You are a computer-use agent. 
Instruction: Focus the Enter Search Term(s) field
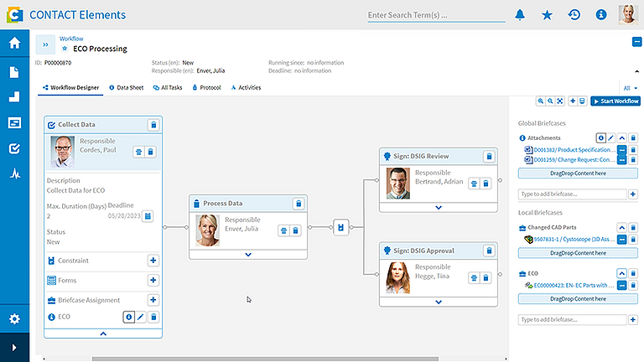(x=436, y=15)
